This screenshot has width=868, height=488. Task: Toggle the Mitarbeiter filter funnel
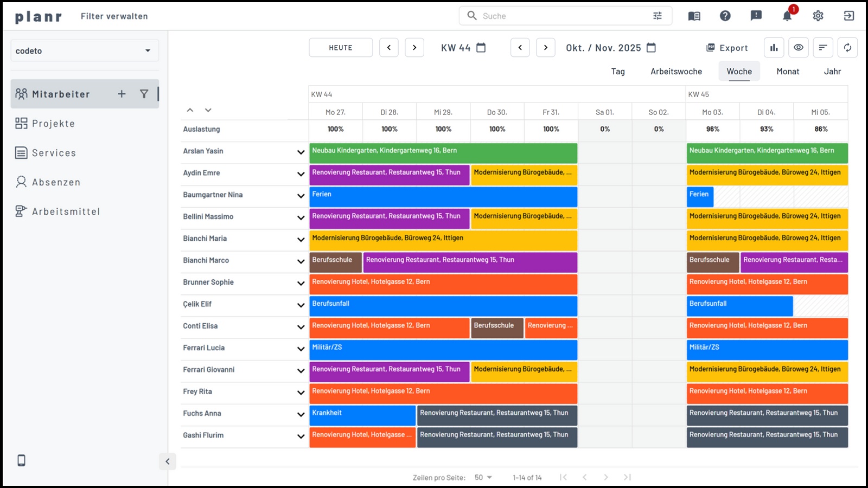coord(144,94)
